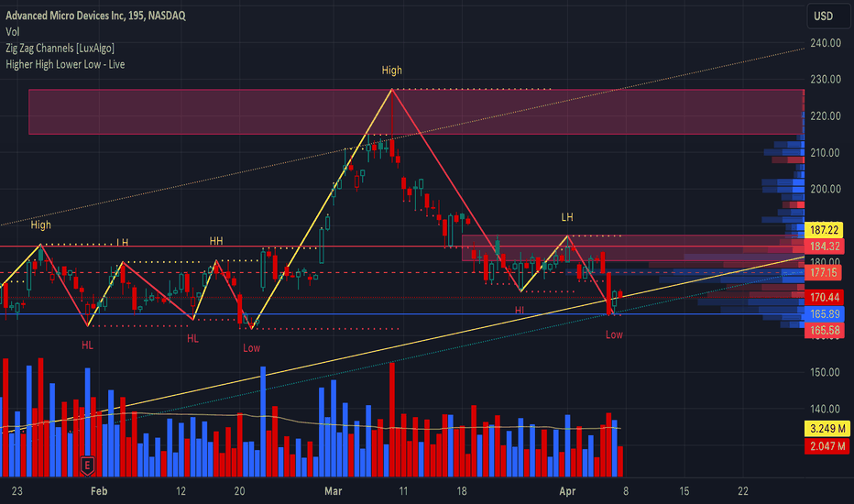Click the 22 date on time axis
Screen dimensions: 854x504
pos(743,491)
